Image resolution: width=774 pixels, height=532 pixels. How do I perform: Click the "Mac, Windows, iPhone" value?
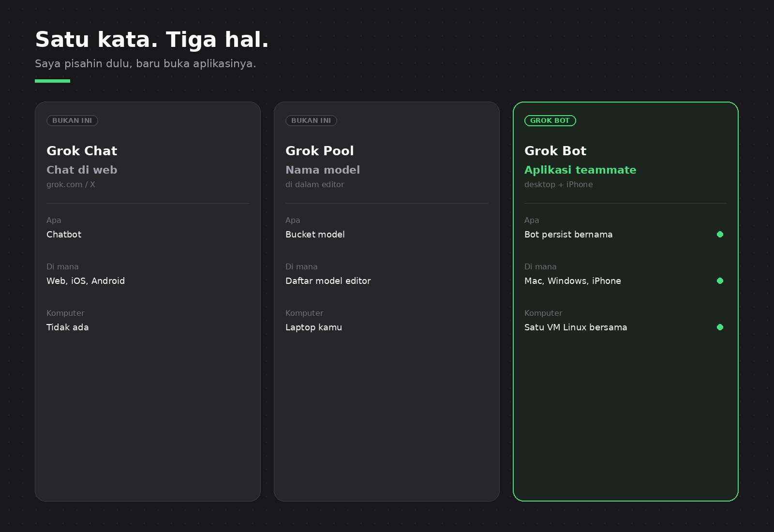[x=573, y=281]
